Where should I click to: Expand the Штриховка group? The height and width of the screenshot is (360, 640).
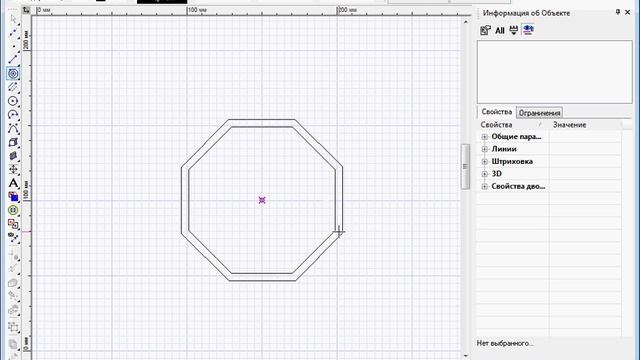pos(484,162)
